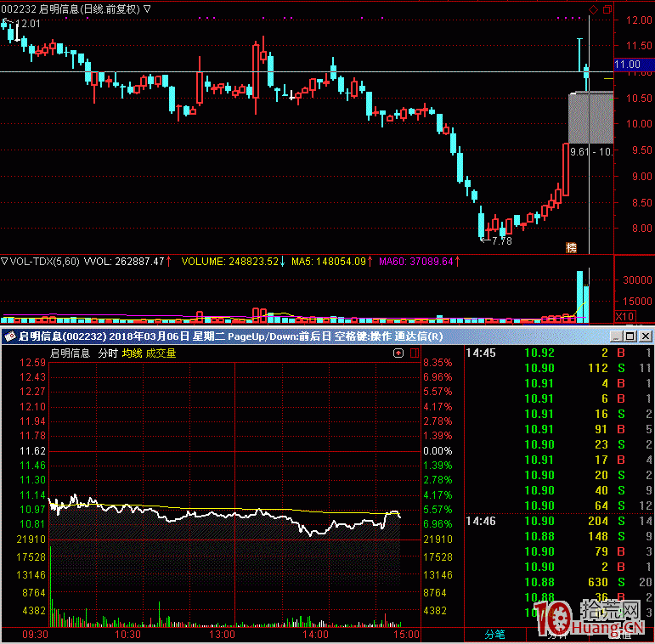655x644 pixels.
Task: Click the red diamond icon at chart top-right
Action: [x=592, y=9]
